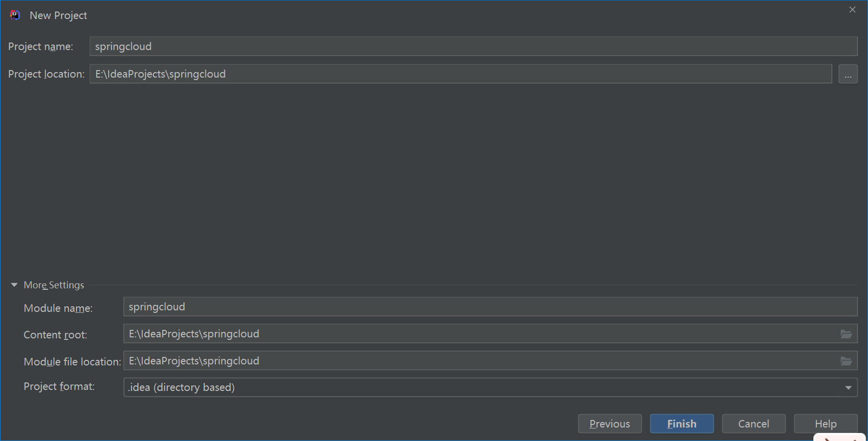Click the "Project format:" label

click(x=59, y=386)
